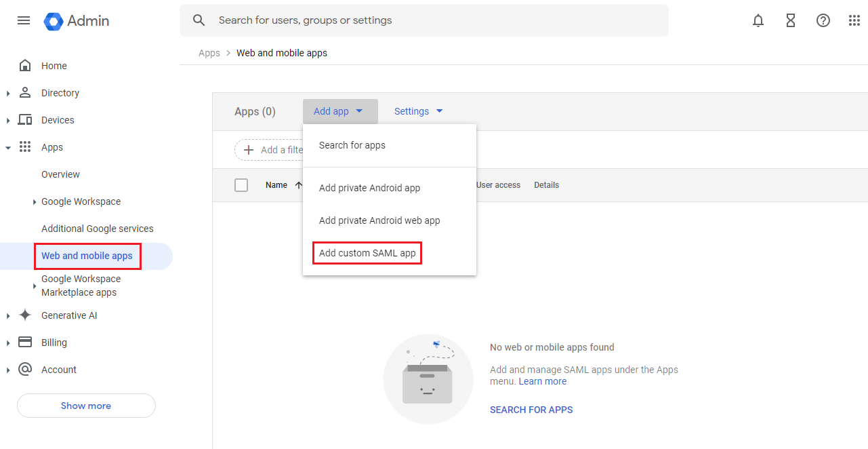This screenshot has width=868, height=449.
Task: Click the Apps grid icon in sidebar
Action: (25, 147)
